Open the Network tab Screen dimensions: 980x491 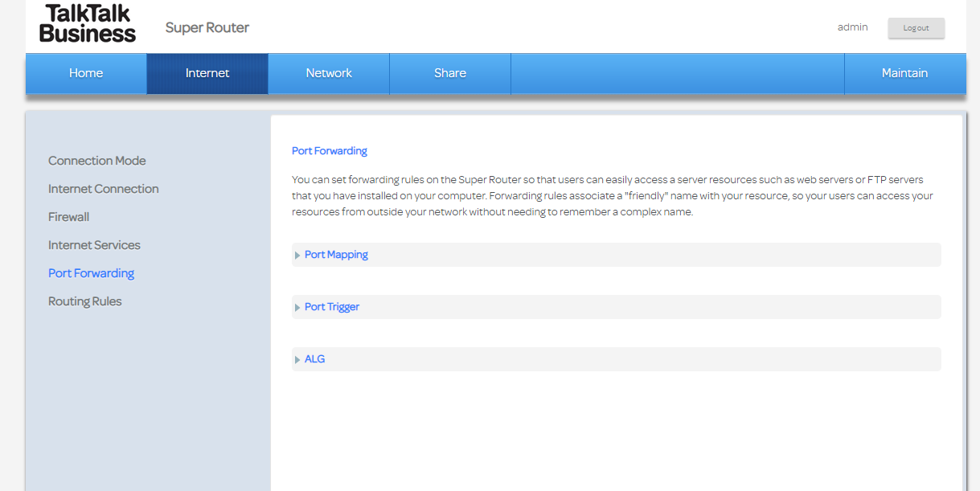328,72
